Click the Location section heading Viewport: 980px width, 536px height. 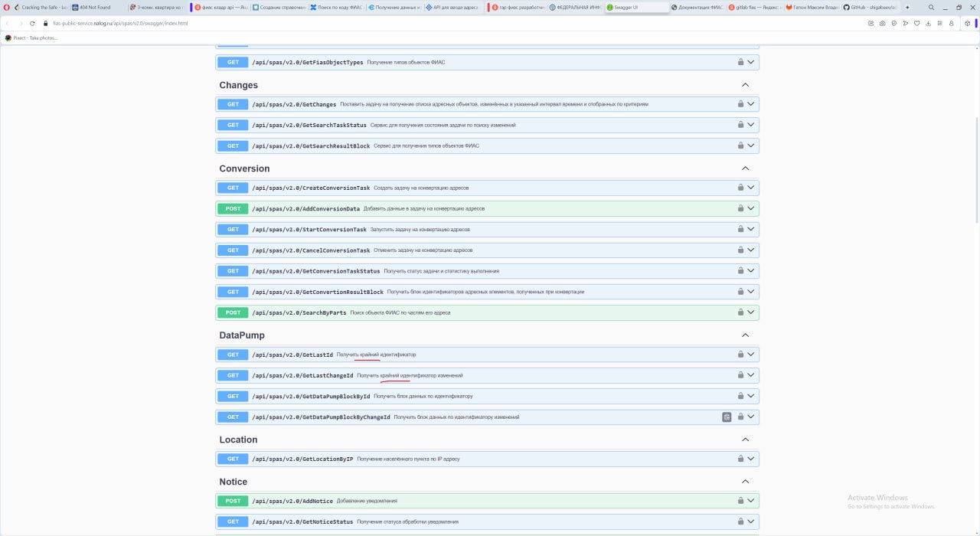pos(238,440)
